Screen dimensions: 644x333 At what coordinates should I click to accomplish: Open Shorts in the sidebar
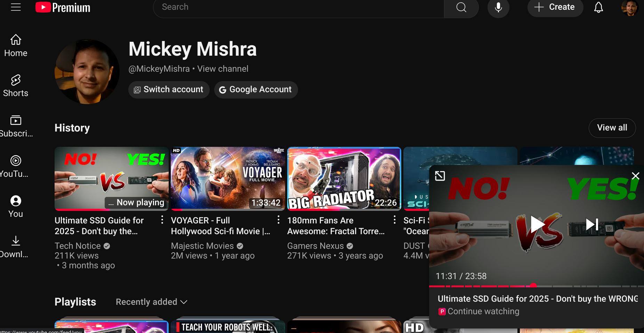coord(16,86)
